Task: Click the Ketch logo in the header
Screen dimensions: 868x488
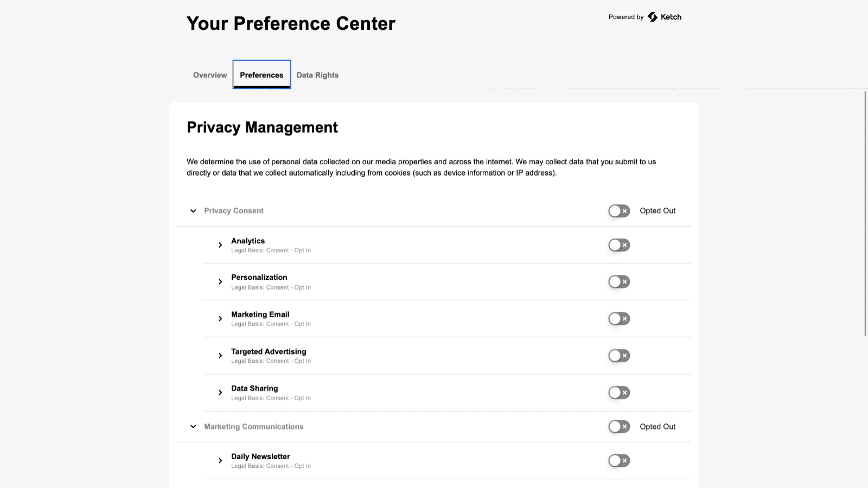Action: (663, 17)
